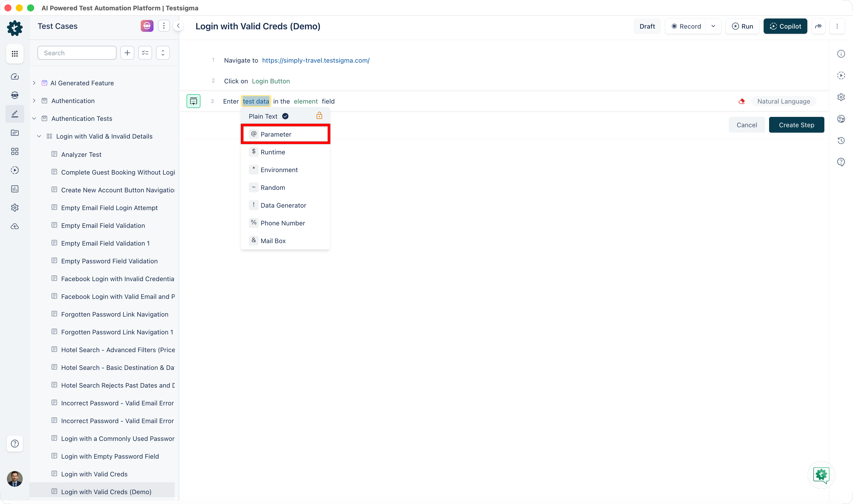The image size is (853, 504).
Task: Click the Login Button element in step 2
Action: tap(271, 81)
